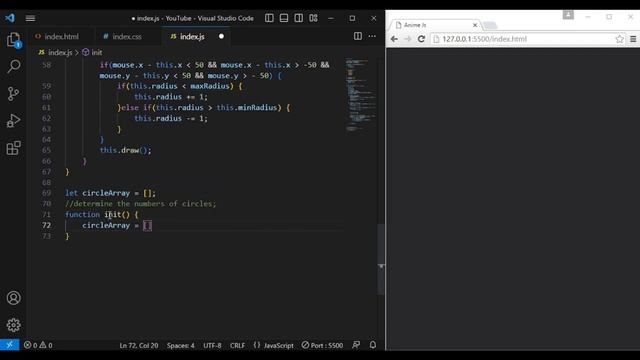
Task: Click the minimap code overview
Action: coord(360,95)
